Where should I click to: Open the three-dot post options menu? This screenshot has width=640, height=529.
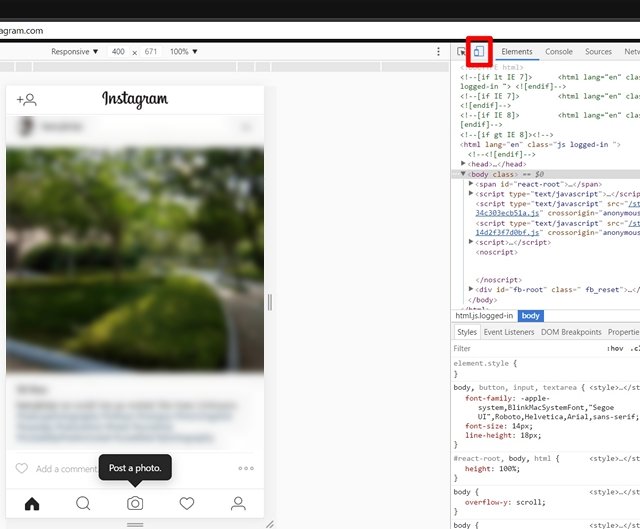[x=246, y=468]
